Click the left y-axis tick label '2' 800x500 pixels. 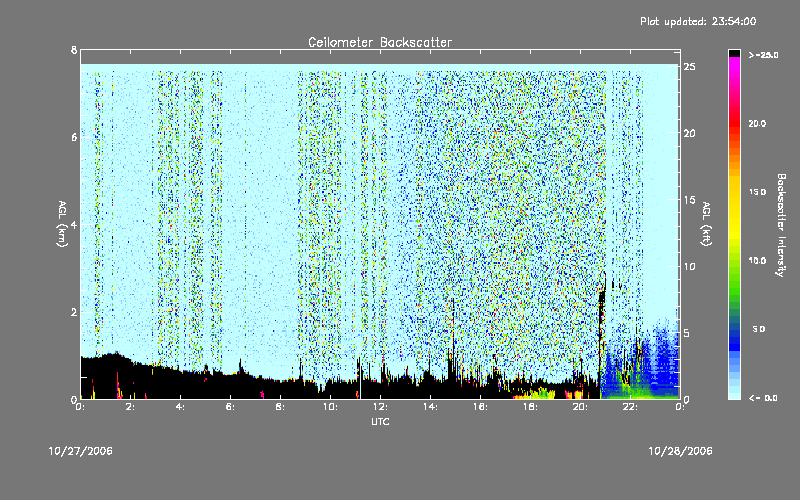[x=74, y=312]
